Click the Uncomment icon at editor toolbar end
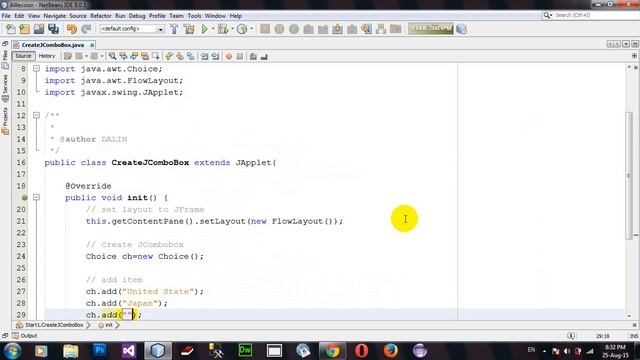The width and height of the screenshot is (640, 360). pyautogui.click(x=264, y=56)
